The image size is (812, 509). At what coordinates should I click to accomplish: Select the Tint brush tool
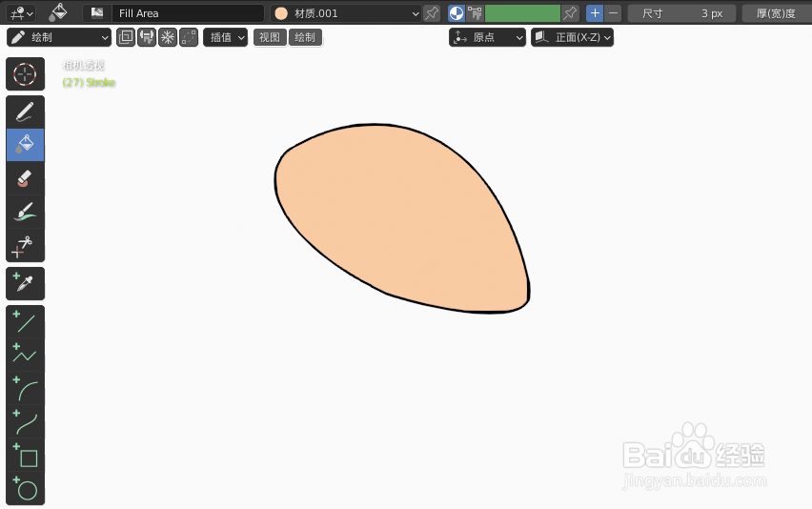pyautogui.click(x=25, y=212)
